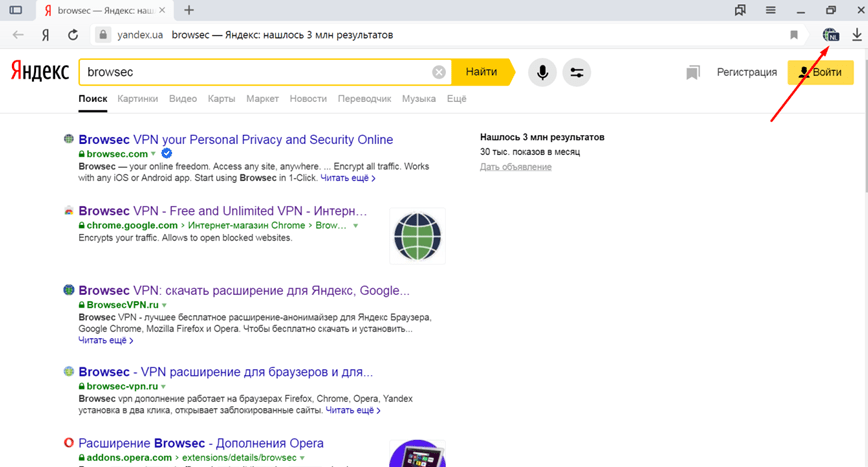Image resolution: width=868 pixels, height=467 pixels.
Task: Switch to the Картинки search tab
Action: 137,99
